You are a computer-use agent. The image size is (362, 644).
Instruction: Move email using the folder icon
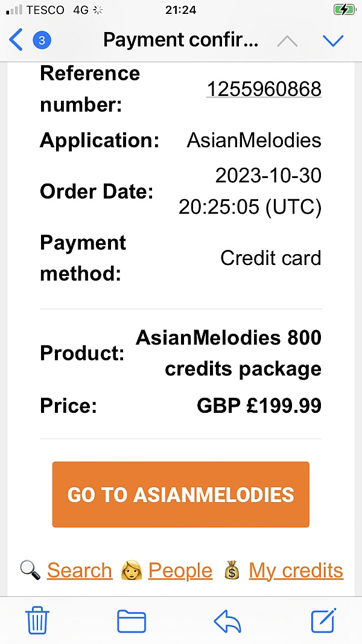tap(132, 620)
